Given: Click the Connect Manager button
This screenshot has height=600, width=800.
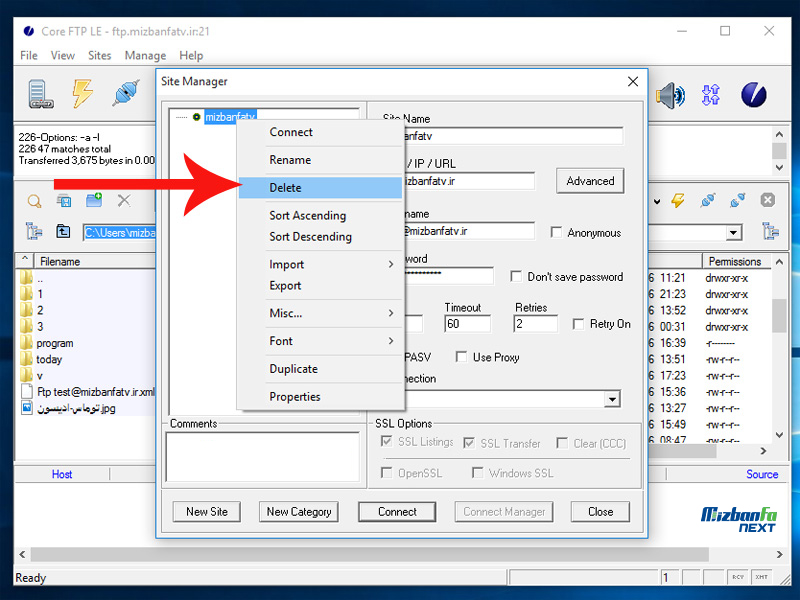Looking at the screenshot, I should [x=504, y=512].
